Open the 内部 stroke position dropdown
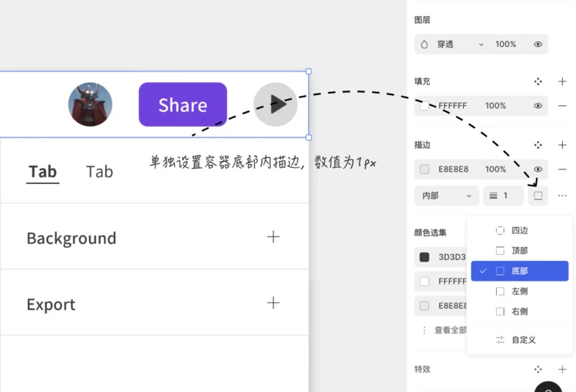The image size is (576, 392). 446,196
